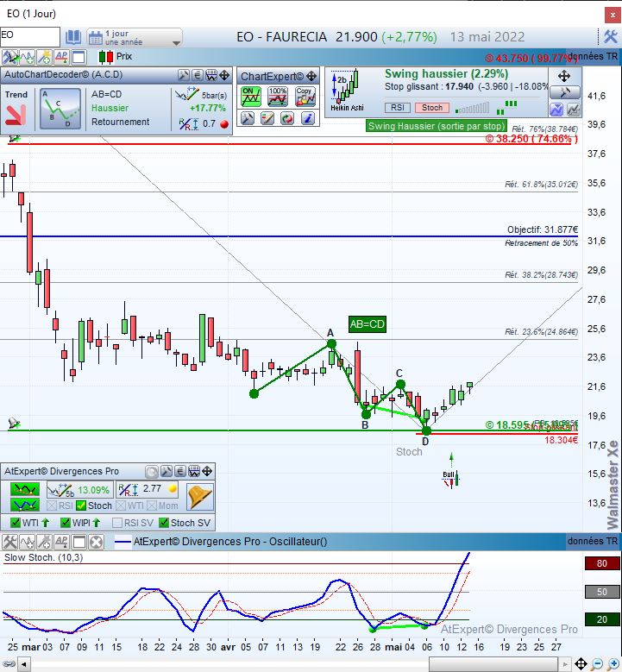Image resolution: width=622 pixels, height=672 pixels.
Task: Click the Prix candlestick style icon
Action: [x=106, y=57]
